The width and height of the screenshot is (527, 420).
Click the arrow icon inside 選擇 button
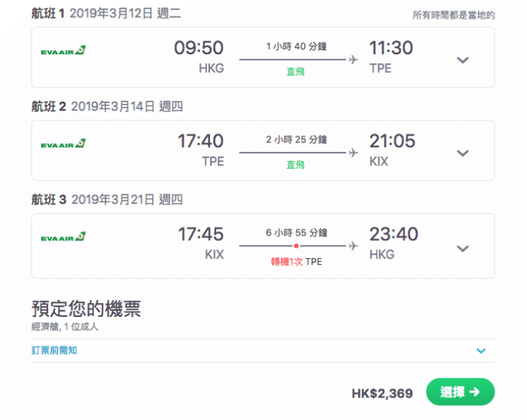pyautogui.click(x=474, y=392)
